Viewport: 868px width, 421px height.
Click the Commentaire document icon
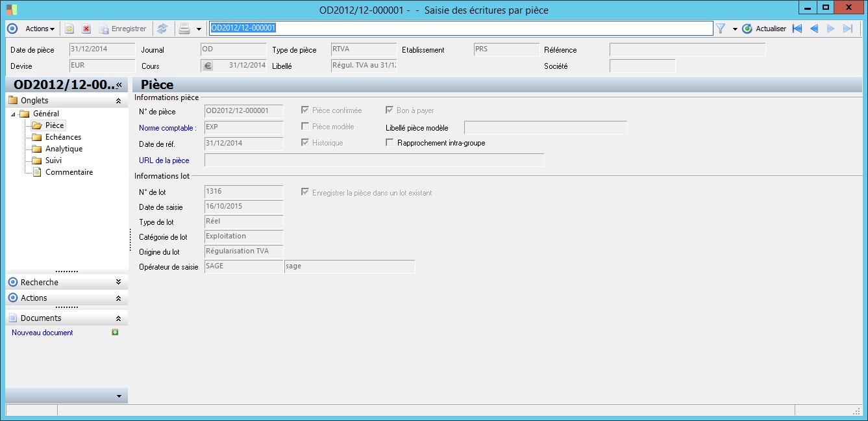[37, 172]
